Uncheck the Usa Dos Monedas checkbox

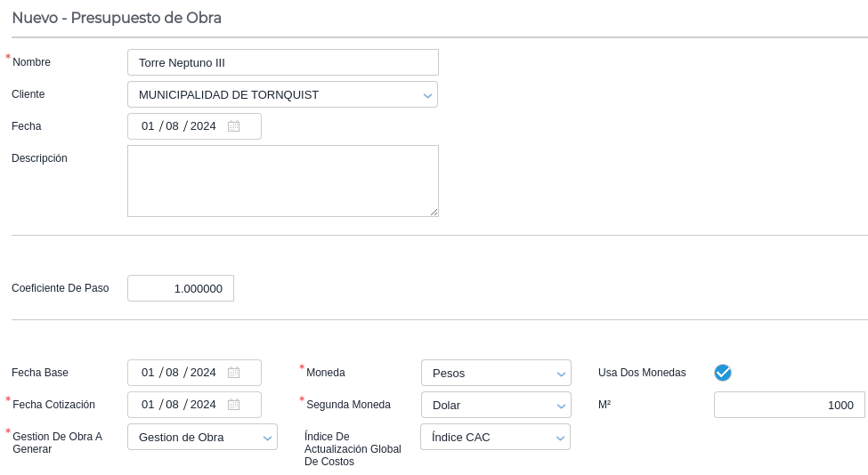pyautogui.click(x=723, y=373)
